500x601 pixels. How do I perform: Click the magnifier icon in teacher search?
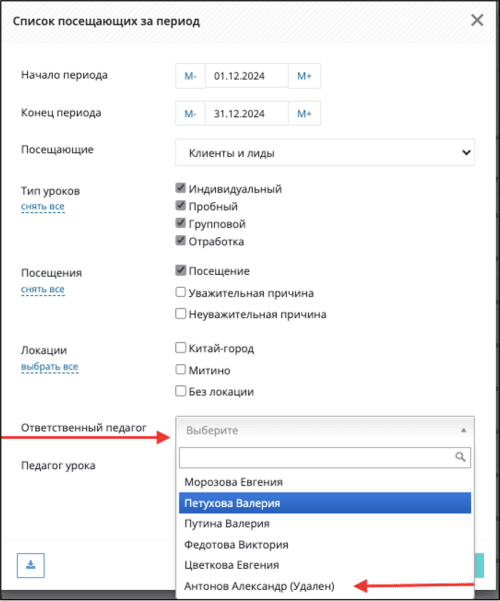(x=460, y=457)
